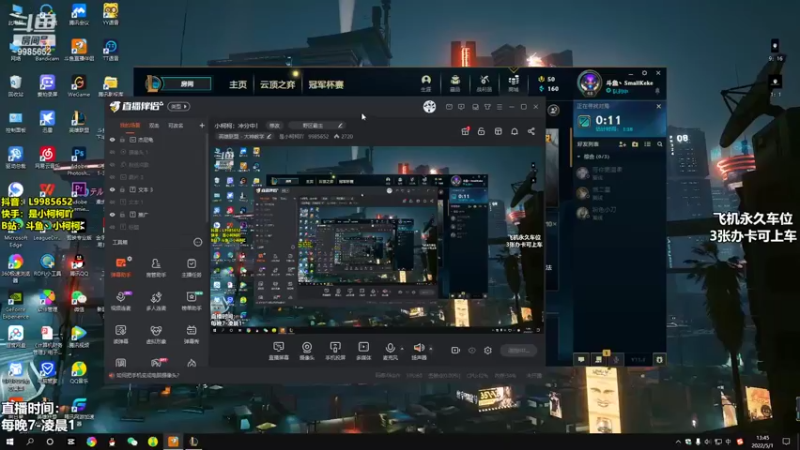Open the 多人连麦 tool icon
Viewport: 800px width, 450px height.
tap(156, 301)
